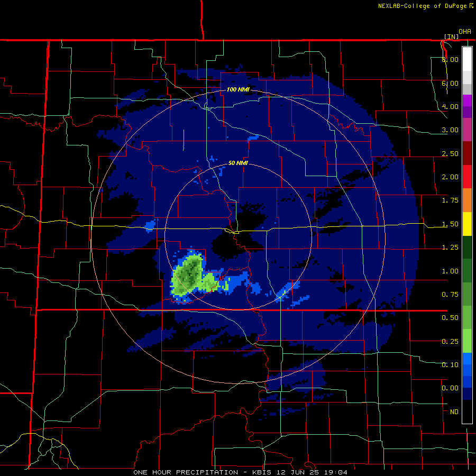Pick the white swatch in the legend

coord(467,59)
